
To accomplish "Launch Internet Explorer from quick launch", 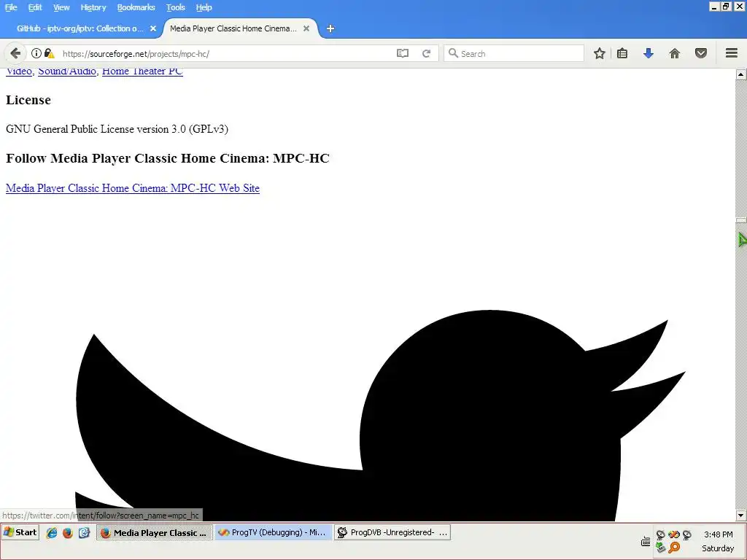I will 52,533.
